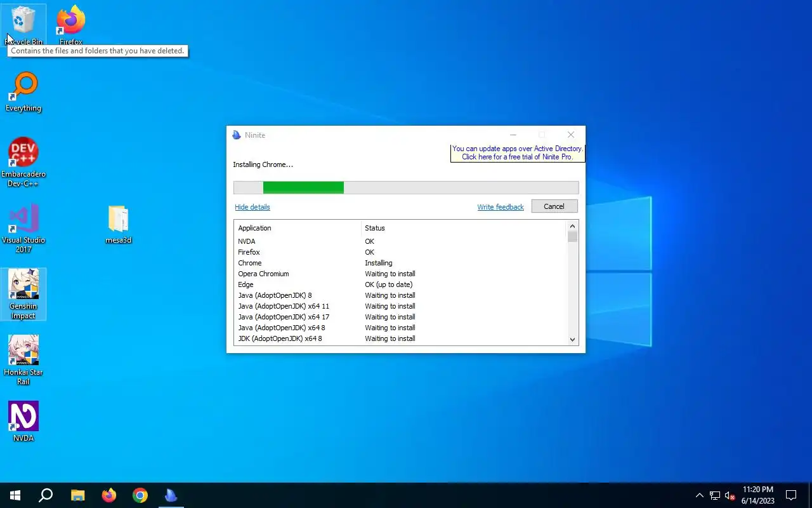Select the JDK (AdoptOpenJDK) x64 8 row
This screenshot has width=812, height=508.
point(400,338)
